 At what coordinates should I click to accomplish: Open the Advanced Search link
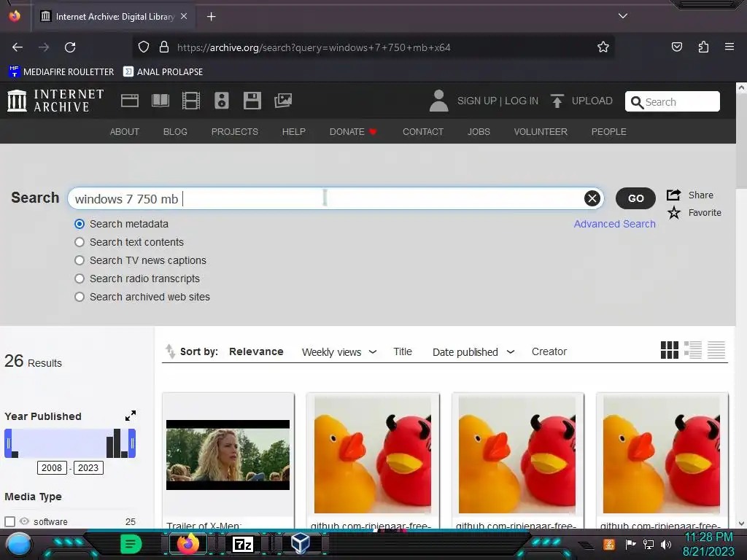coord(614,224)
